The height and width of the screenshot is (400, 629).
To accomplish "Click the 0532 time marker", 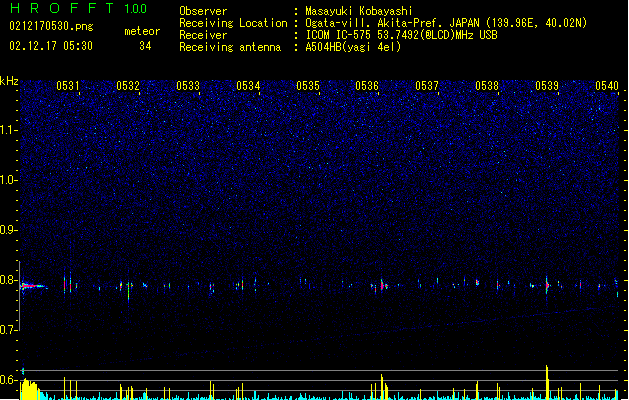I will [x=128, y=86].
